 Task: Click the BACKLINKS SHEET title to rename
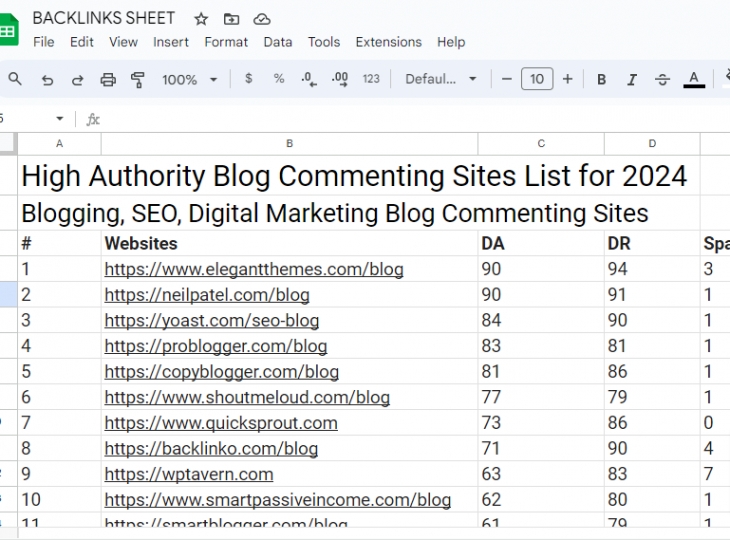(x=104, y=18)
